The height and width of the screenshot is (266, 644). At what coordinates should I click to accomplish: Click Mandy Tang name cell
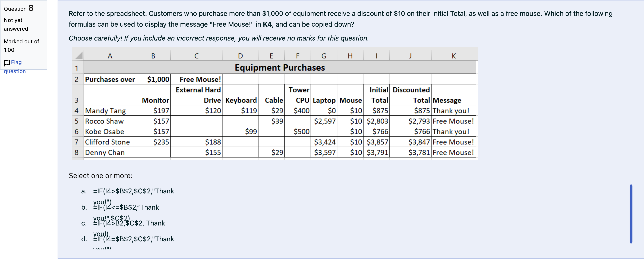[110, 111]
